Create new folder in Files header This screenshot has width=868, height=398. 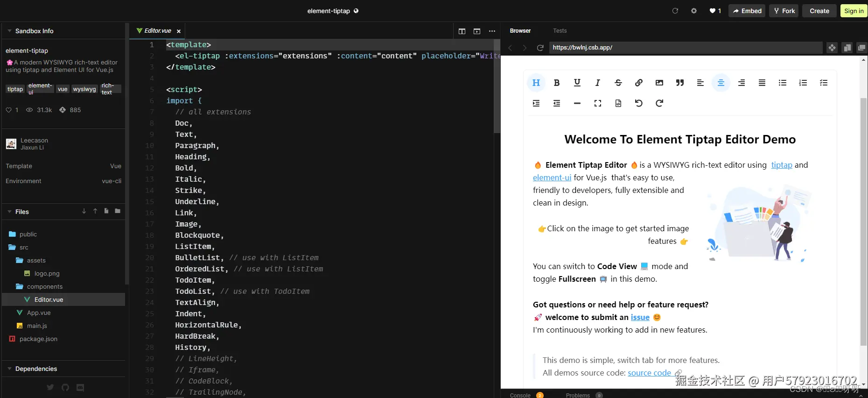click(118, 211)
